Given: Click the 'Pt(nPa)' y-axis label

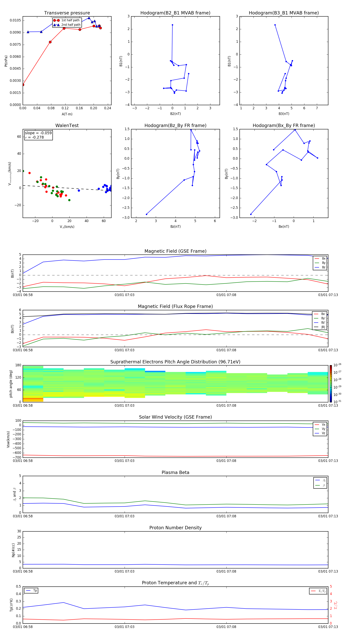Looking at the screenshot, I should click(6, 61).
